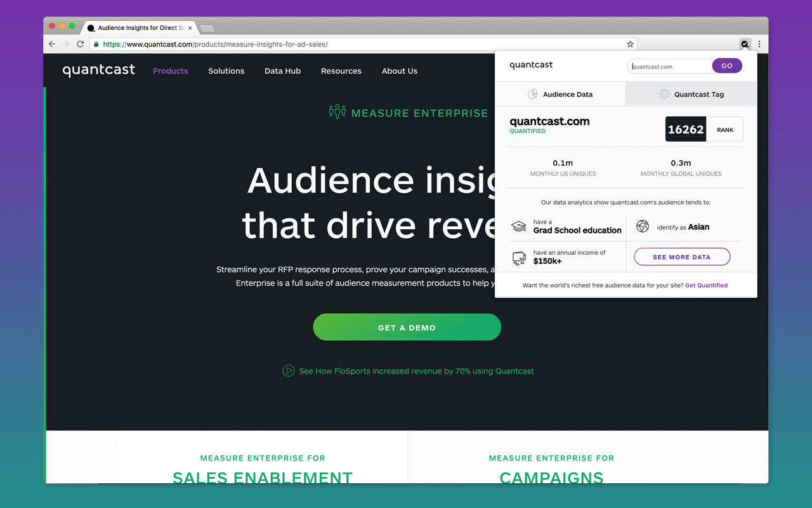Click the Asian identity text

click(698, 227)
